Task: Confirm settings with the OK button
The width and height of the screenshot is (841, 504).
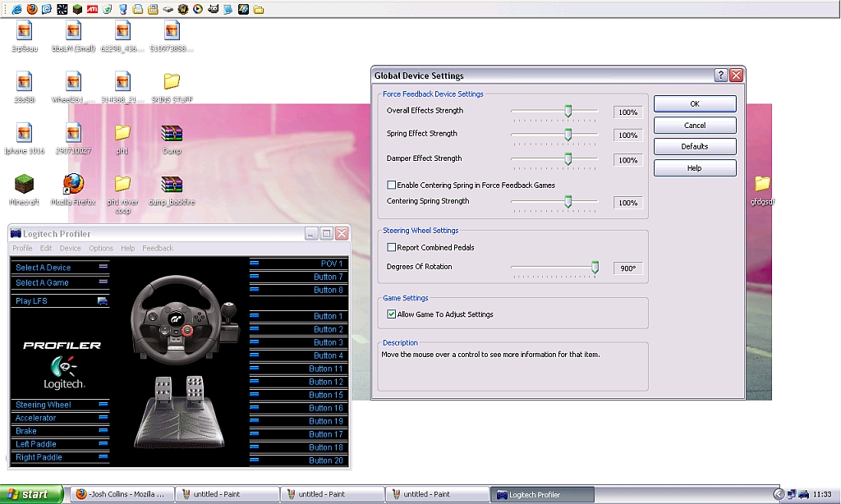Action: coord(695,104)
